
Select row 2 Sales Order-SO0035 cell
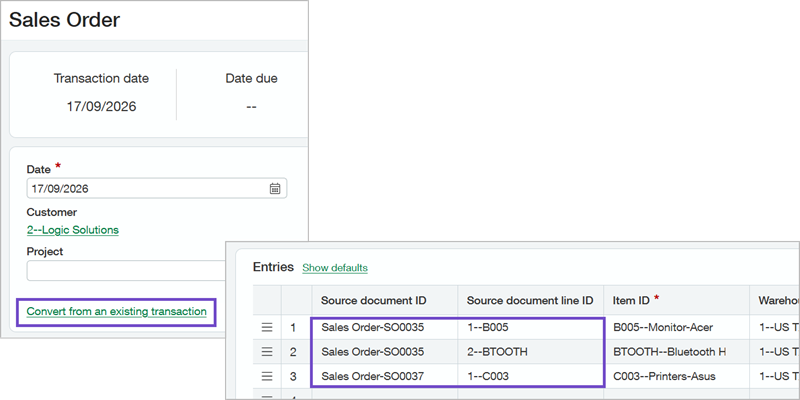(385, 352)
